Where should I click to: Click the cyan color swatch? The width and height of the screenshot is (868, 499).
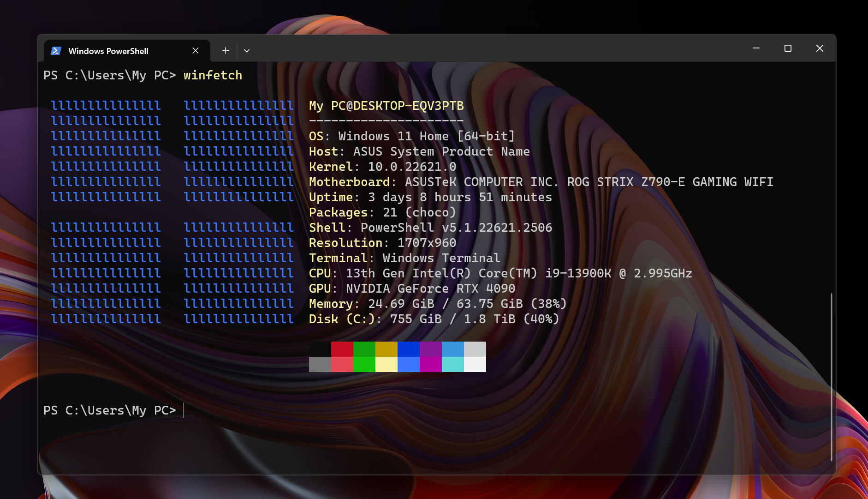tap(453, 364)
